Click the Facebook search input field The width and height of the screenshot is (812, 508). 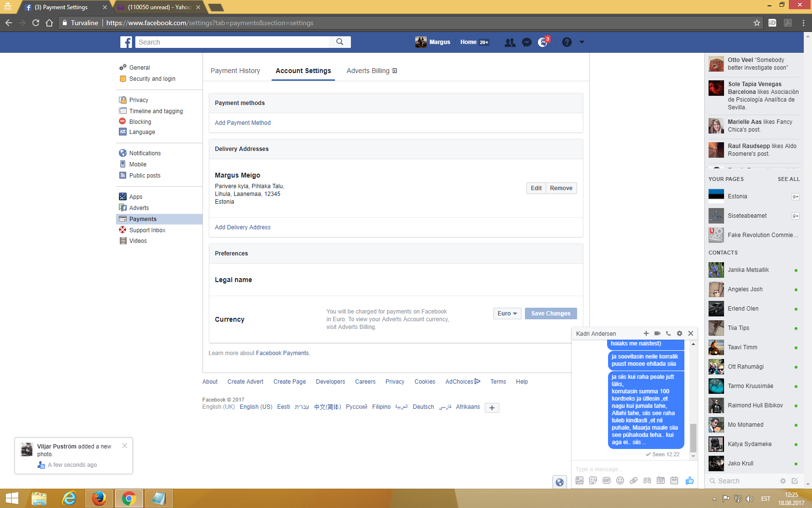click(x=232, y=42)
